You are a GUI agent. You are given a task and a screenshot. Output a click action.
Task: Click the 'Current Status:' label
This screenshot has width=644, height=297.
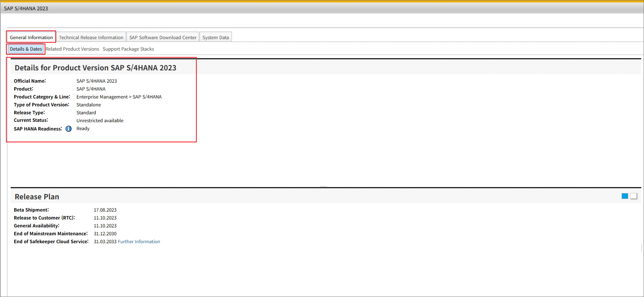(x=31, y=120)
